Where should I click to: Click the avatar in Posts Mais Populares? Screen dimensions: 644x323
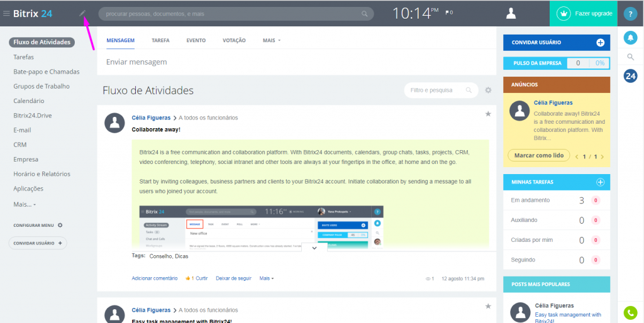(x=520, y=312)
